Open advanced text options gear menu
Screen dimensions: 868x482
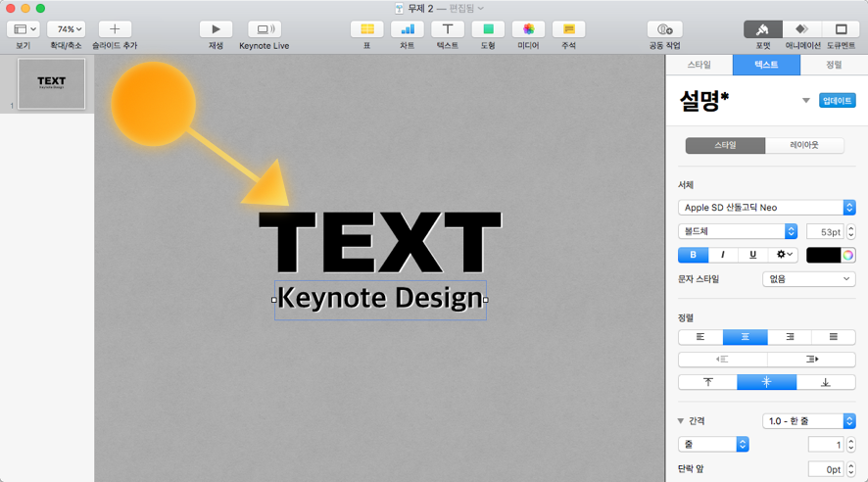point(784,254)
